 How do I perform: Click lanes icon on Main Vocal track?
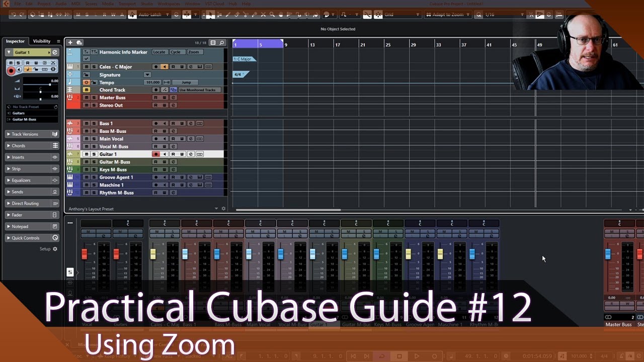click(200, 139)
